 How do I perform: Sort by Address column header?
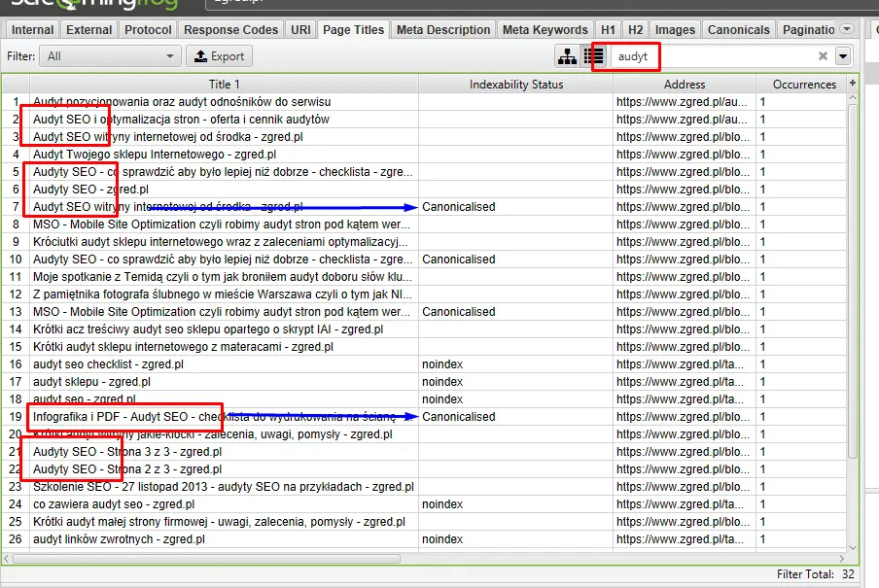(x=685, y=85)
